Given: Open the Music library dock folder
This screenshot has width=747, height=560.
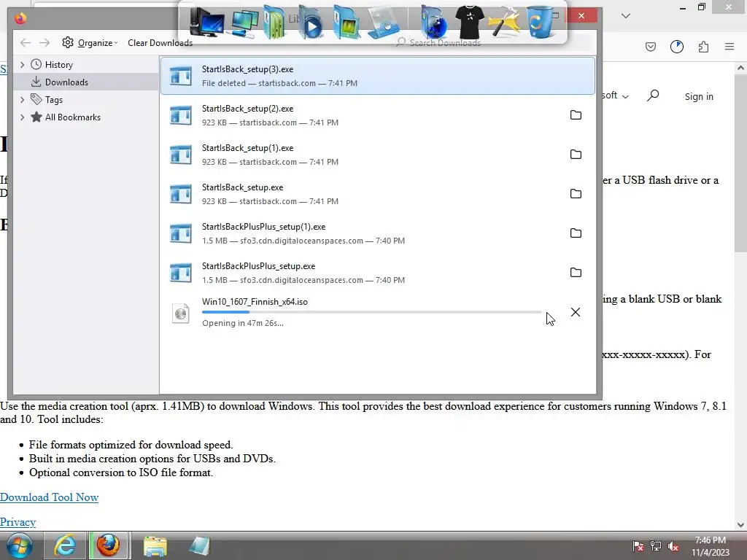Looking at the screenshot, I should [275, 23].
